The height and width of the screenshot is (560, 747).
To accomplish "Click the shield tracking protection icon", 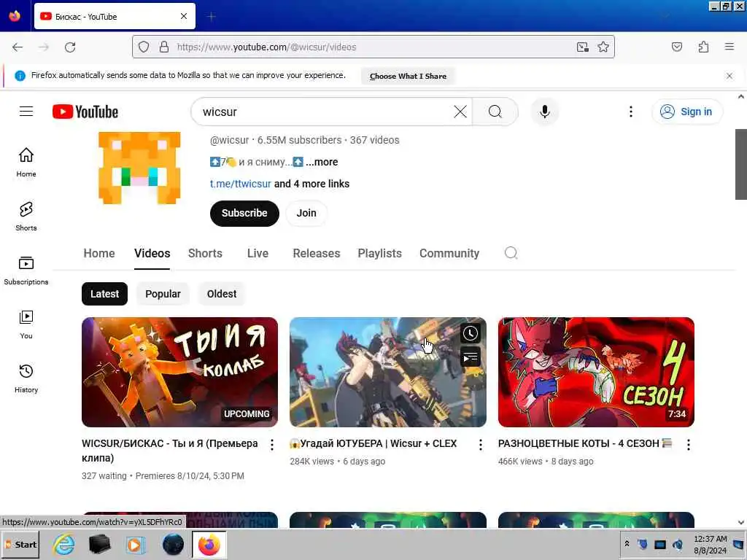I will (144, 47).
